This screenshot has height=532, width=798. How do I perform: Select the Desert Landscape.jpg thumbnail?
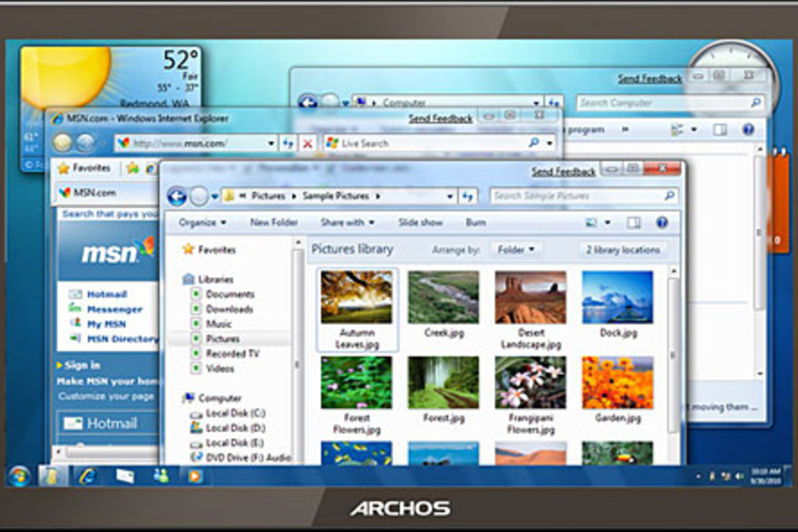click(530, 297)
